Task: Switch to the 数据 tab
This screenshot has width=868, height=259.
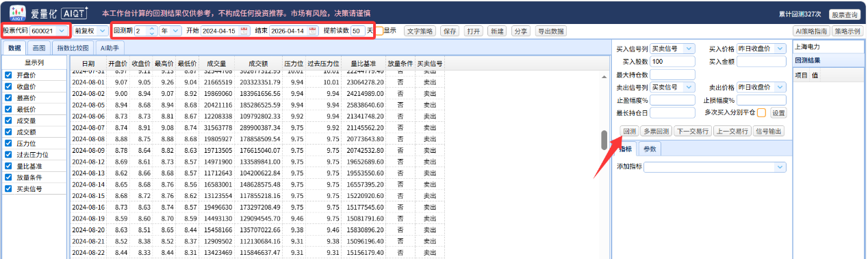Action: click(14, 48)
